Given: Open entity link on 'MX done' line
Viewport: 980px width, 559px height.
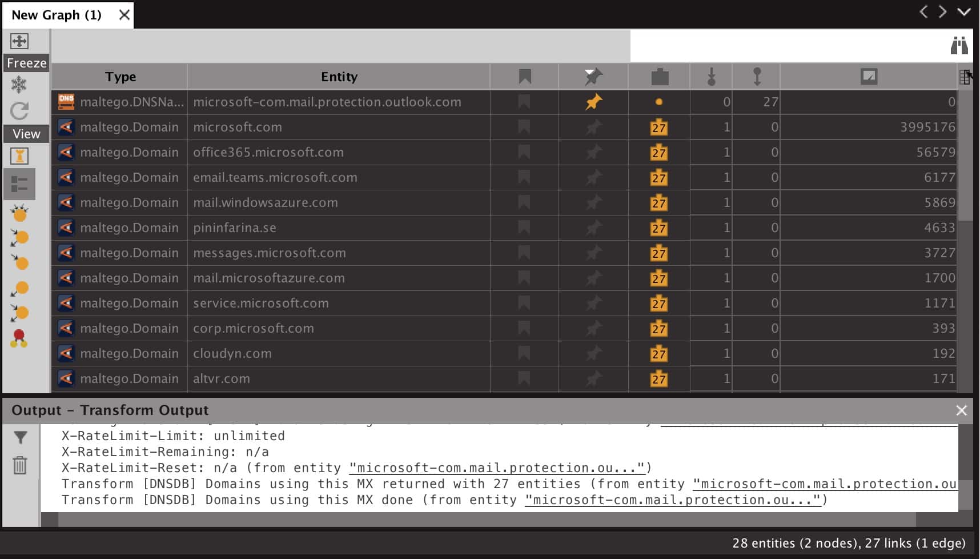Looking at the screenshot, I should pos(672,500).
